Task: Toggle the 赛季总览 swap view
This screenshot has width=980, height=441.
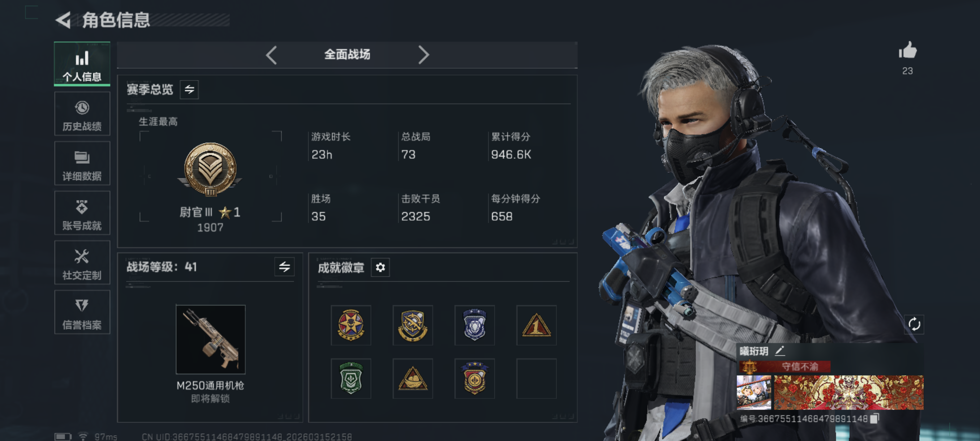Action: pos(189,89)
